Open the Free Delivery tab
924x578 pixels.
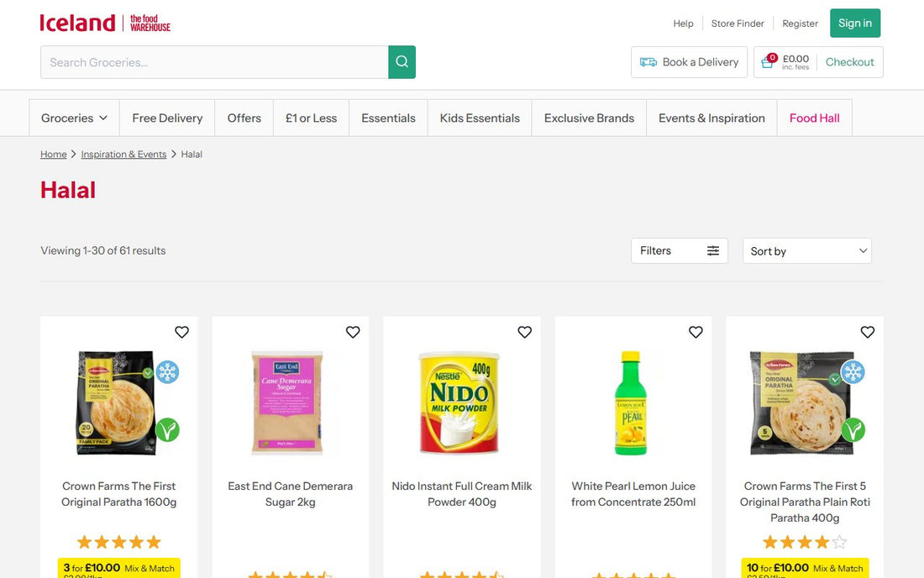[167, 118]
